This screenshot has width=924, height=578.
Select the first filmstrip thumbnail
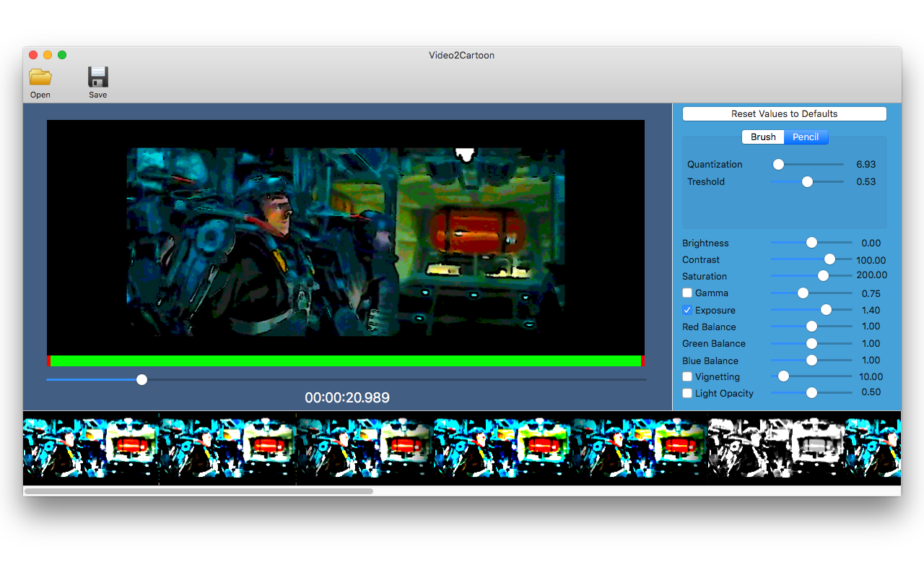[91, 448]
